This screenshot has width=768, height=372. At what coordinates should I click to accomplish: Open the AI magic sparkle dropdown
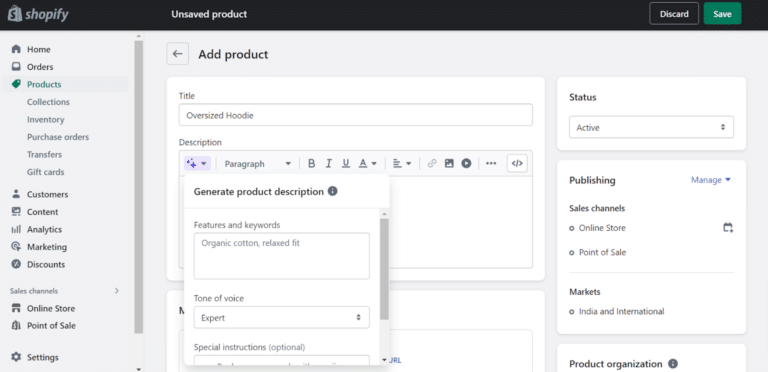(x=197, y=163)
